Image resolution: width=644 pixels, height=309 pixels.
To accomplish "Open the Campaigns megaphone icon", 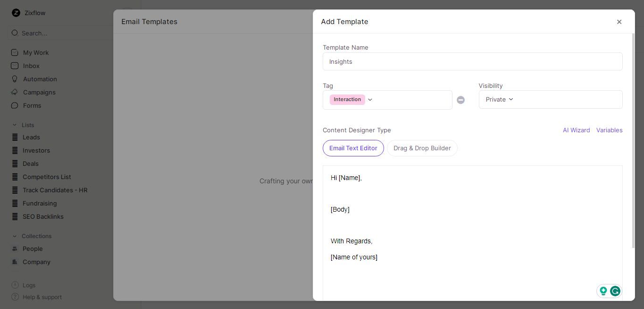I will [15, 92].
